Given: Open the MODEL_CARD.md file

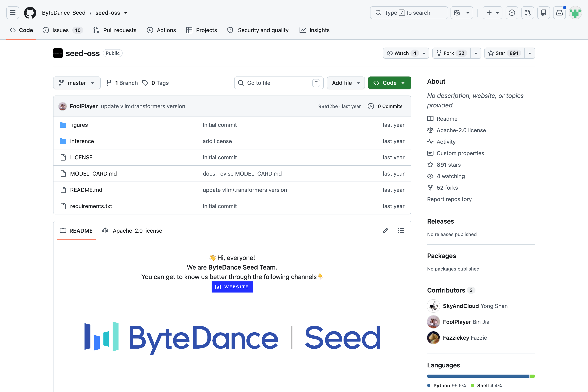Looking at the screenshot, I should [x=94, y=173].
